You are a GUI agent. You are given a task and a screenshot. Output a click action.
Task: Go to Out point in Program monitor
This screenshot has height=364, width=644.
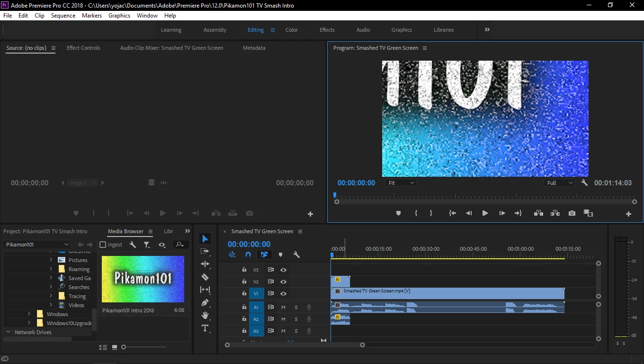518,213
